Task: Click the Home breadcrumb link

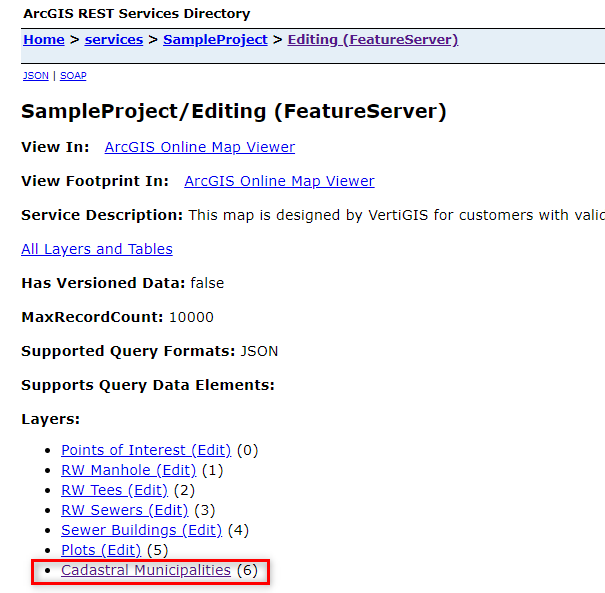Action: pos(43,40)
